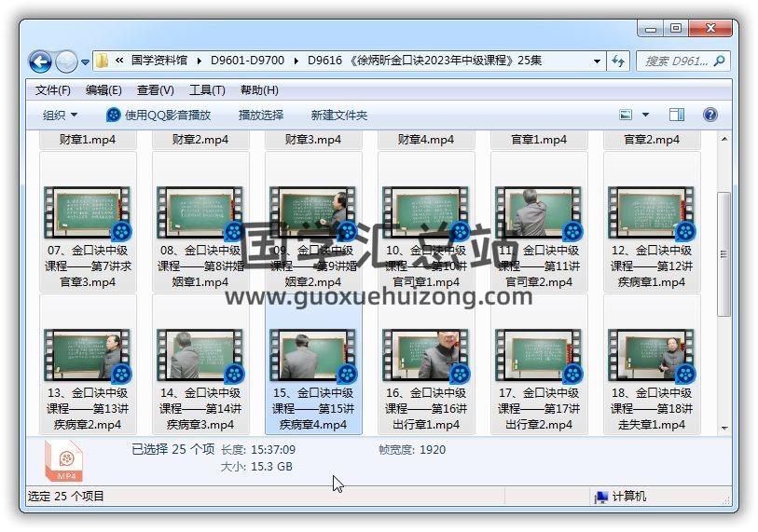This screenshot has width=758, height=532.
Task: Click the 播放选择 toolbar button
Action: (x=261, y=115)
